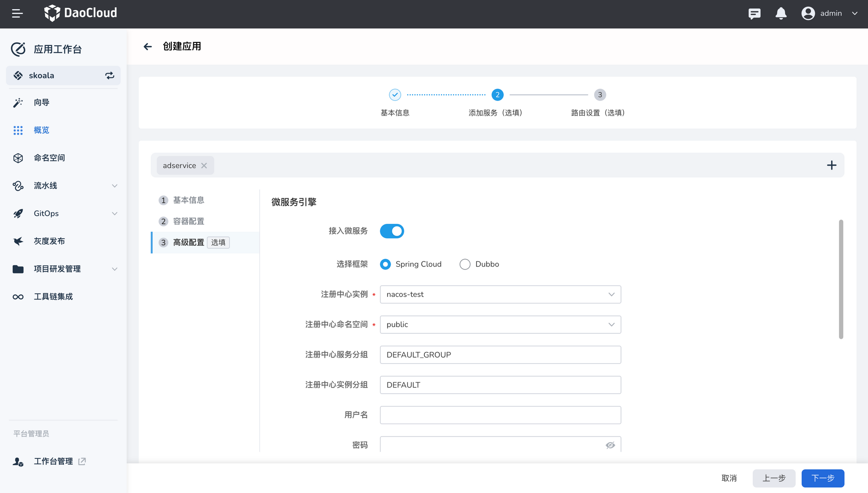
Task: Click the 命名空间 cube icon
Action: coord(18,158)
